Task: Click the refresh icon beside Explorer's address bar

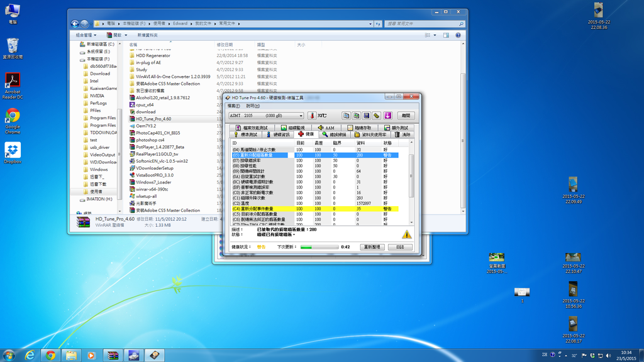Action: (x=378, y=24)
